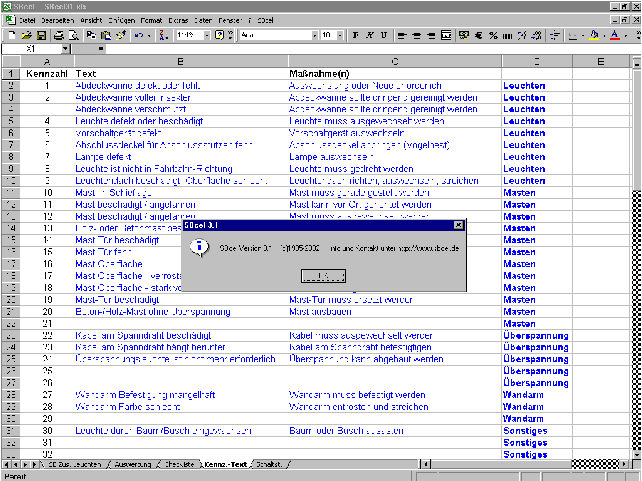
Task: Print the sheet using the printer icon
Action: click(x=59, y=36)
